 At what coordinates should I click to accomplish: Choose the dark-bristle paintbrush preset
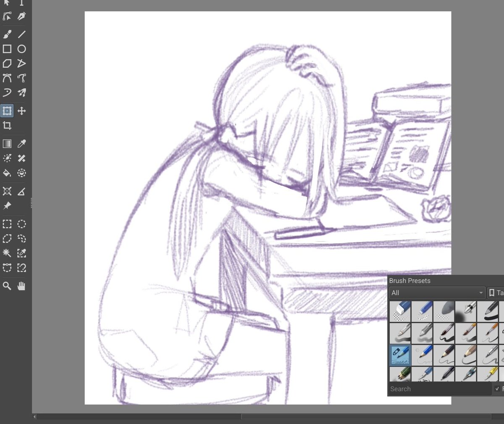pyautogui.click(x=444, y=333)
